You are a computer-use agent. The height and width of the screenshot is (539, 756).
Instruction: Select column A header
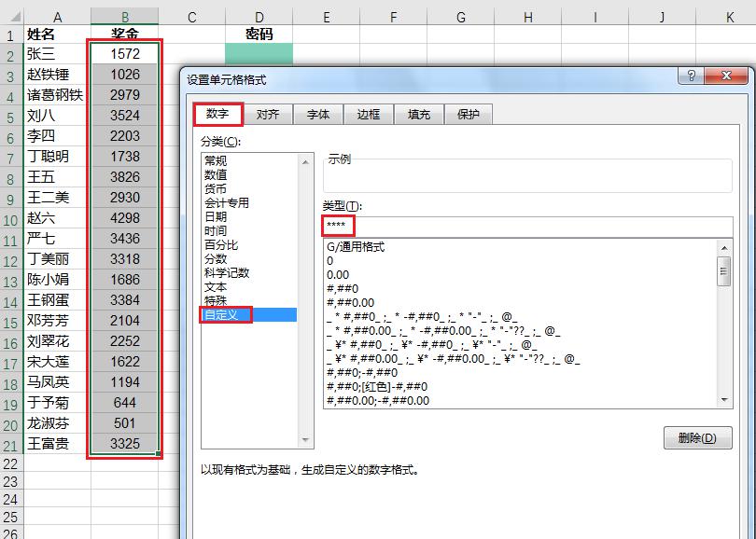coord(57,18)
